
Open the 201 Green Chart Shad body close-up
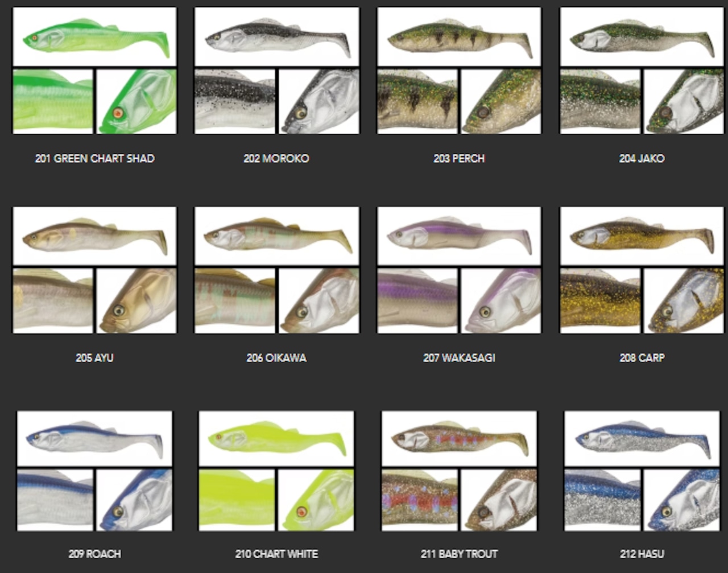(x=53, y=102)
